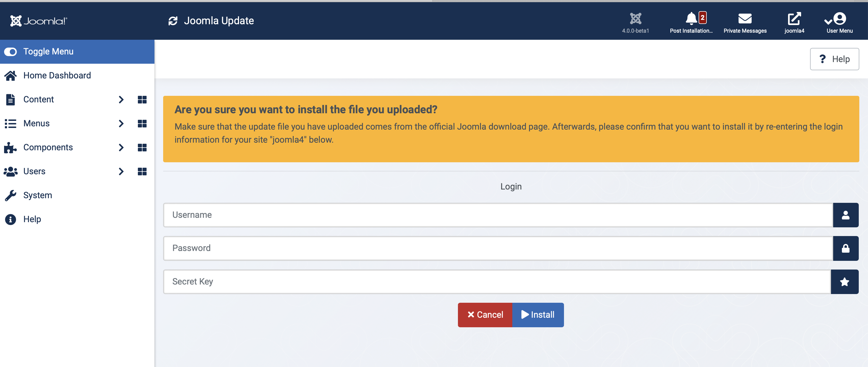Screen dimensions: 868x367
Task: Click the question mark icon in Help button
Action: [x=823, y=59]
